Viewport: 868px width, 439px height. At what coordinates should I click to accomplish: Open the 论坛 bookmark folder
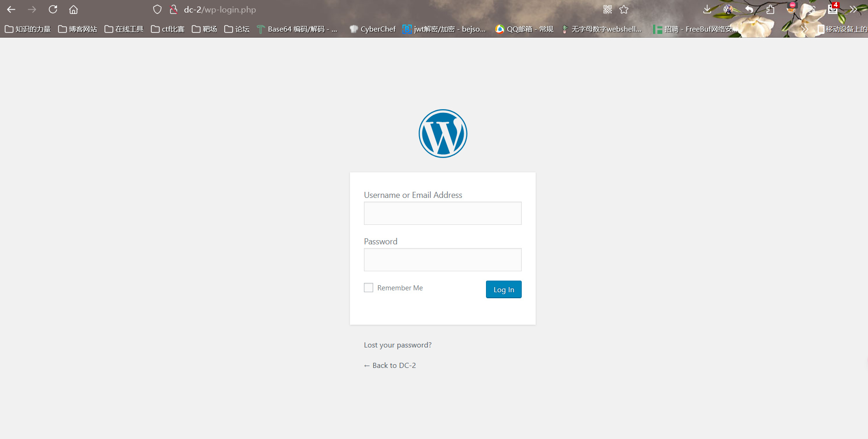point(237,29)
